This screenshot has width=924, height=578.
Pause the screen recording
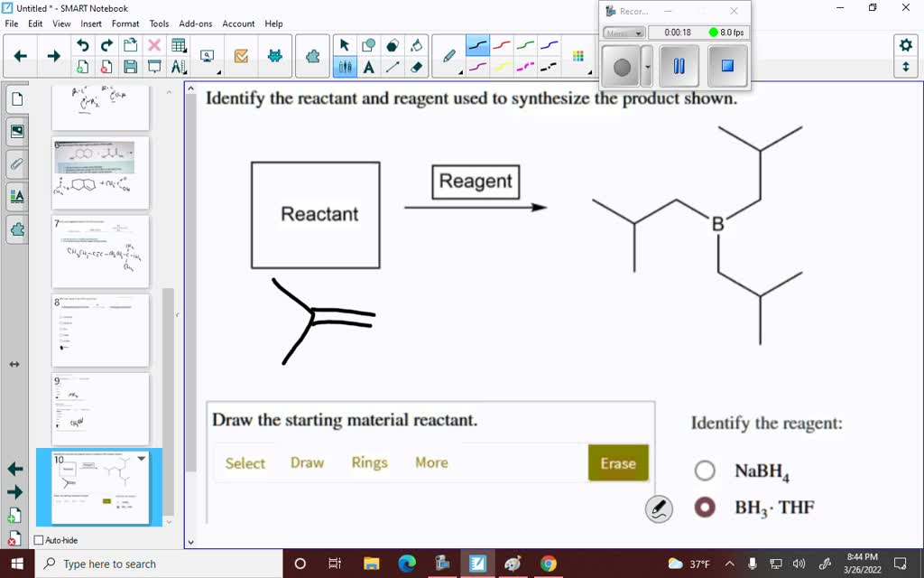678,67
